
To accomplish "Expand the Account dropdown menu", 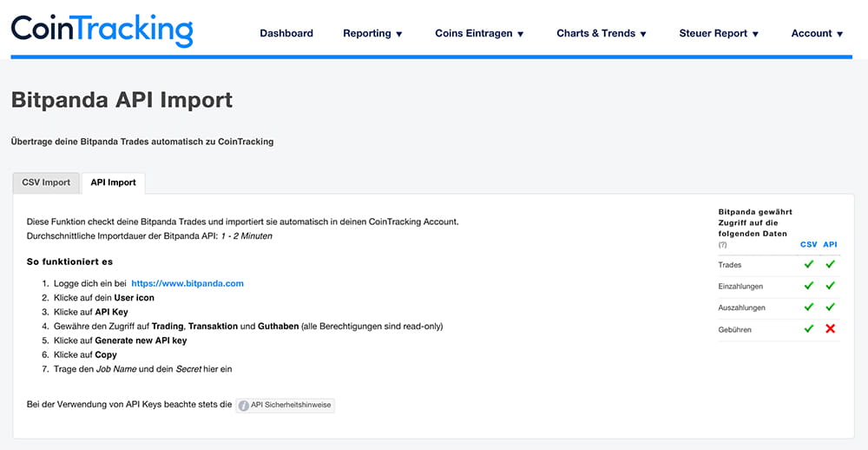I will tap(817, 33).
